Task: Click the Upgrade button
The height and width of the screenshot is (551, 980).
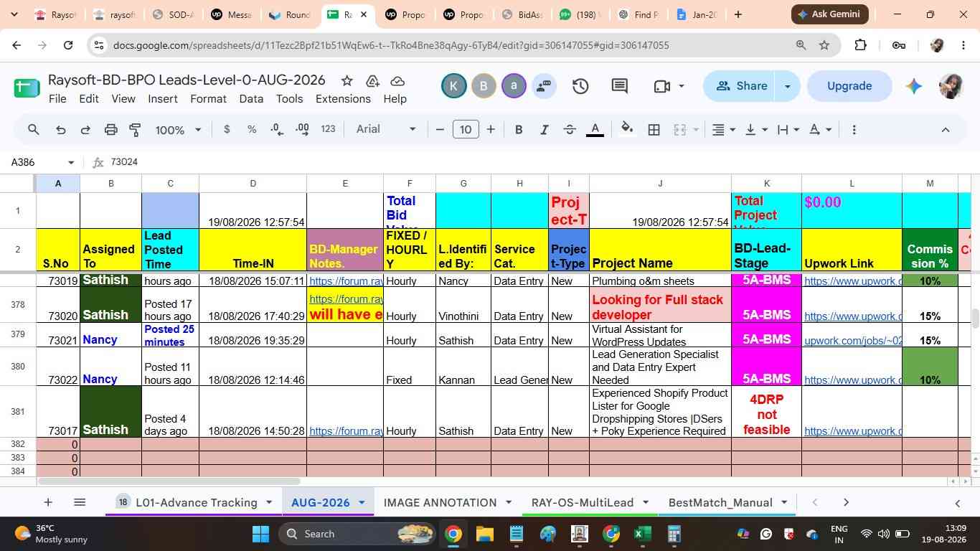Action: pos(849,86)
